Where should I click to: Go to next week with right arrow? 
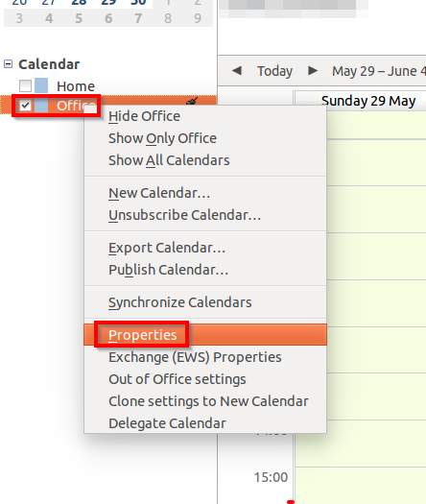coord(313,70)
